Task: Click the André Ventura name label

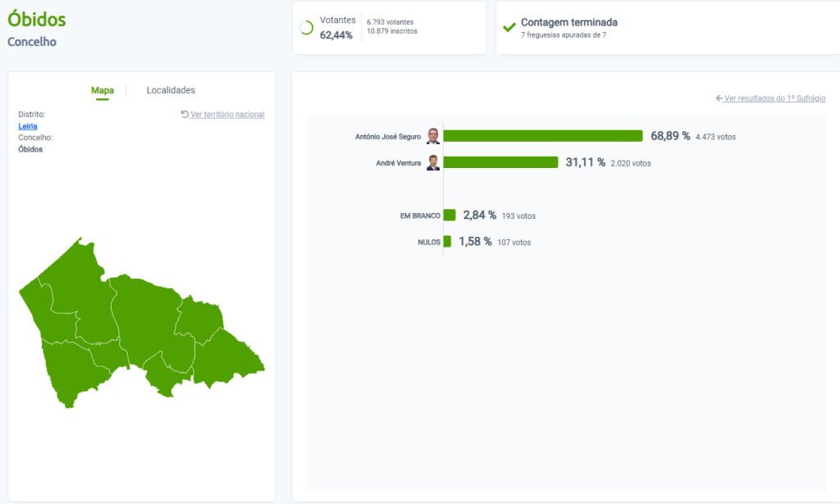Action: point(398,162)
